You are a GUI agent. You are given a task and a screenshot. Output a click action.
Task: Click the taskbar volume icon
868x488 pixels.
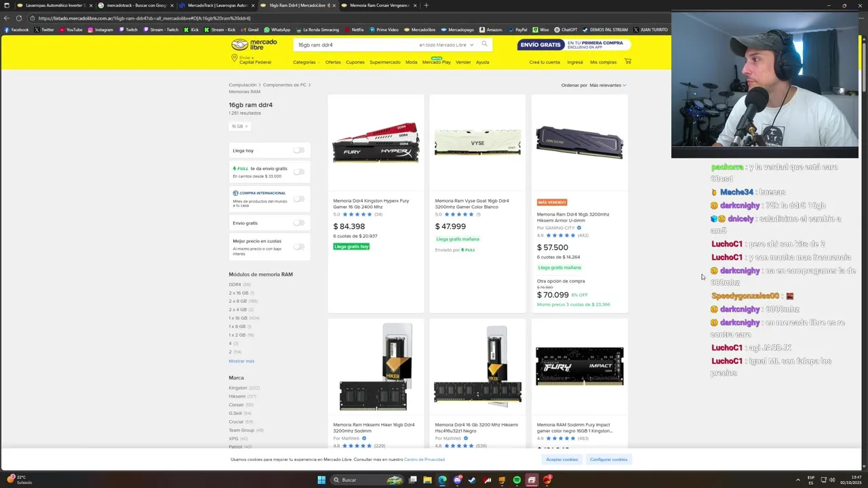[x=832, y=480]
